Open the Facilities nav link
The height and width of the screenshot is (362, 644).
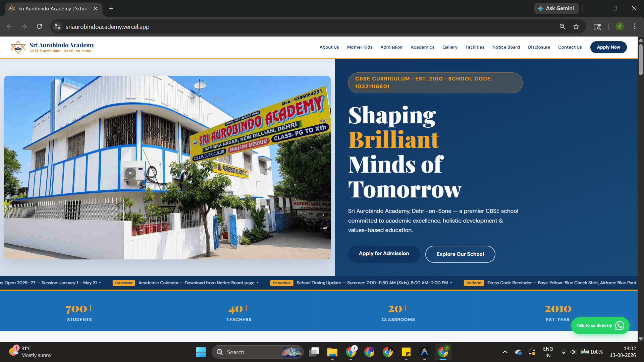pos(475,47)
